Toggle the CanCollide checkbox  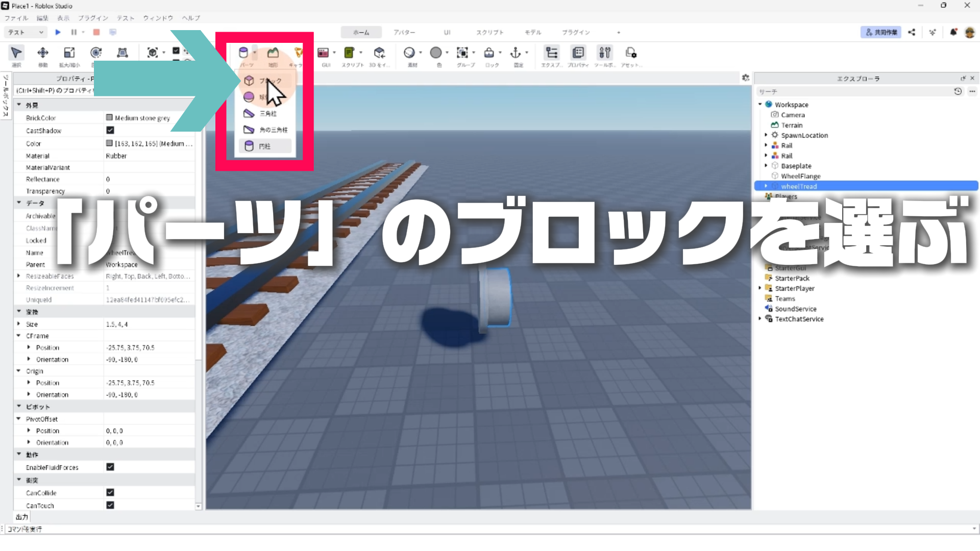[110, 492]
